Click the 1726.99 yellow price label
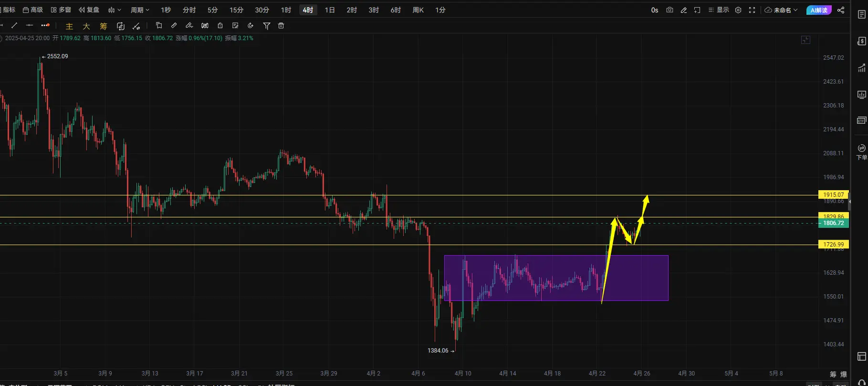868x386 pixels. [x=834, y=244]
